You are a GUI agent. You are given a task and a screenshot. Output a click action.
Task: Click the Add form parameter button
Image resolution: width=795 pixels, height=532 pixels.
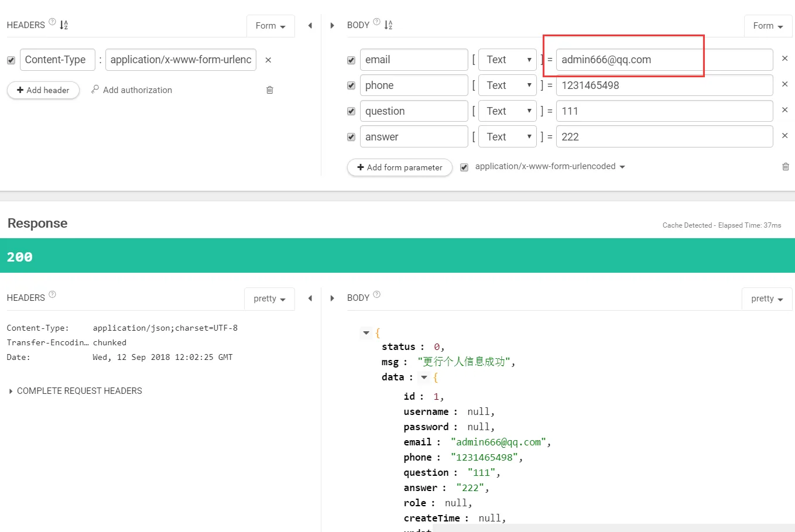pyautogui.click(x=400, y=167)
